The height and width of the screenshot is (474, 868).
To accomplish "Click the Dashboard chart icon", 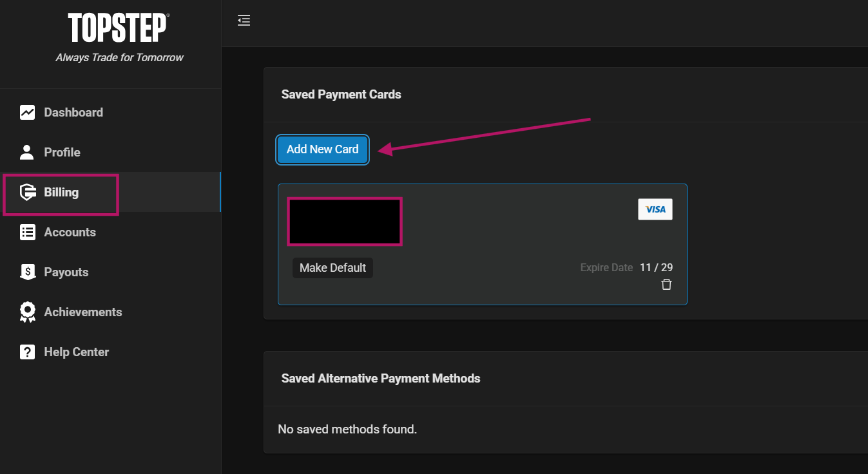I will pyautogui.click(x=27, y=113).
